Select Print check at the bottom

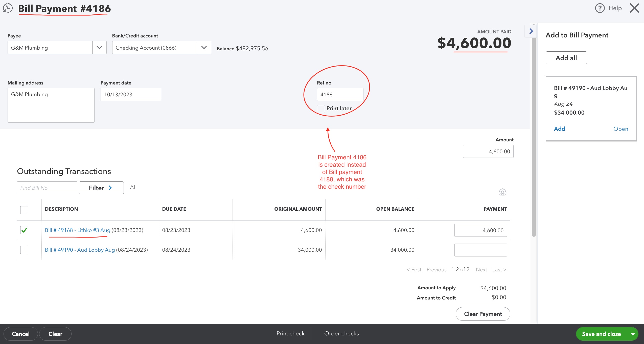pos(290,333)
